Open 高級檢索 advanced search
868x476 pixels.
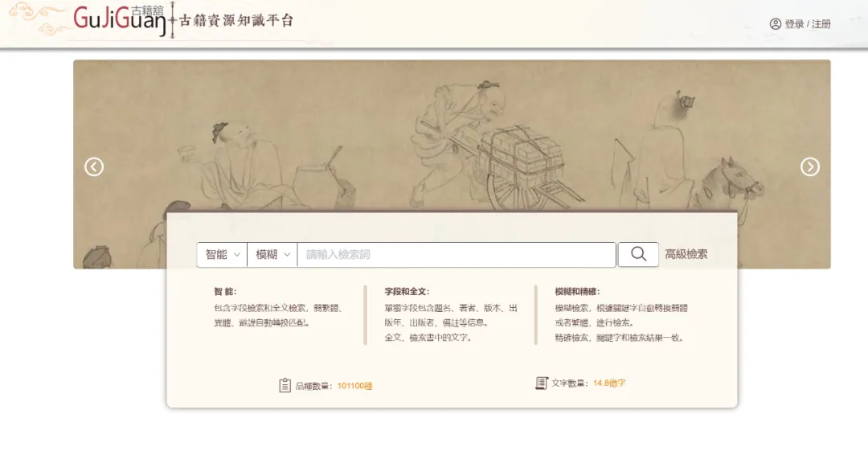tap(686, 254)
